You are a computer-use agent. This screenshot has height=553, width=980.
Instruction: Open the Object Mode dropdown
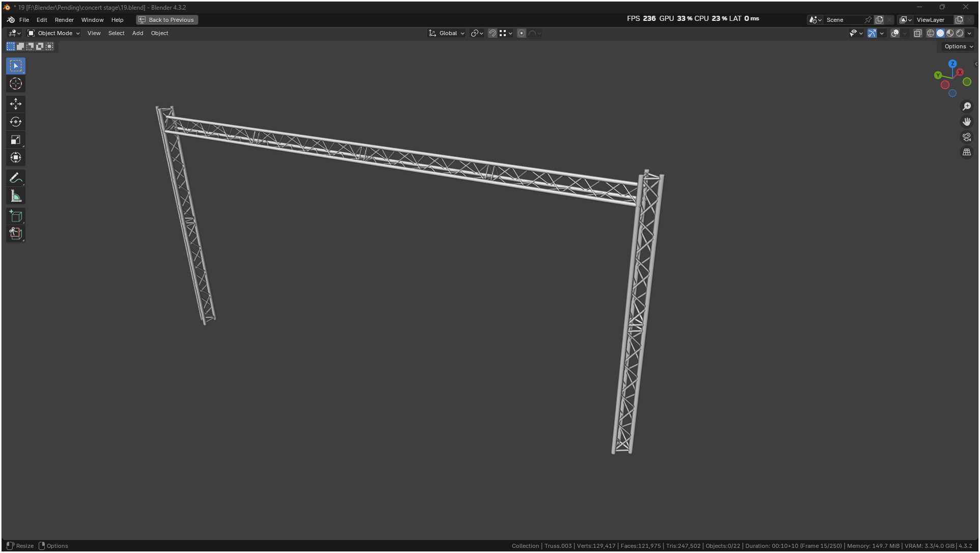pyautogui.click(x=54, y=33)
